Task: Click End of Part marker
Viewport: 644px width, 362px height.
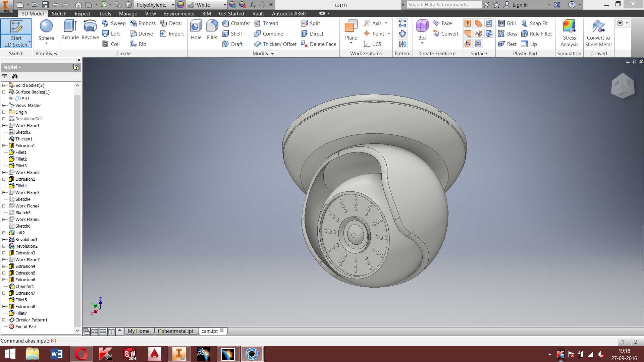Action: point(26,326)
